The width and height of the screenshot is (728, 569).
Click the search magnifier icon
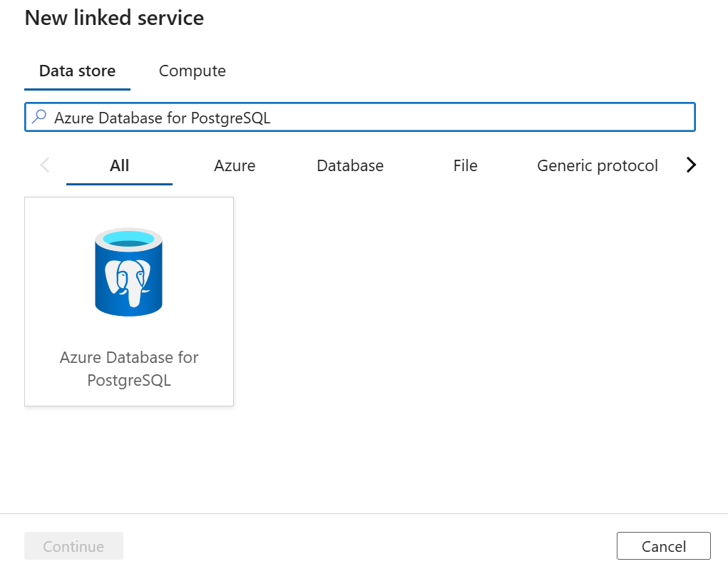[x=39, y=117]
